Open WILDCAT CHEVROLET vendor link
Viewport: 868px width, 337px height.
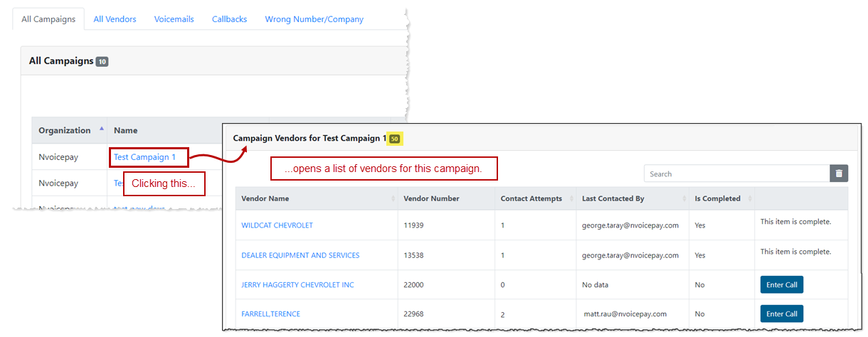[277, 225]
